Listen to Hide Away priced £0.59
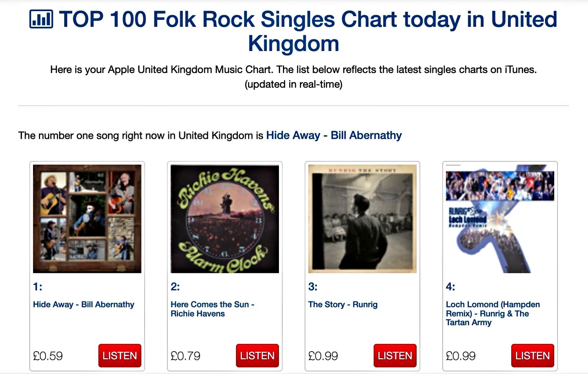 point(120,356)
